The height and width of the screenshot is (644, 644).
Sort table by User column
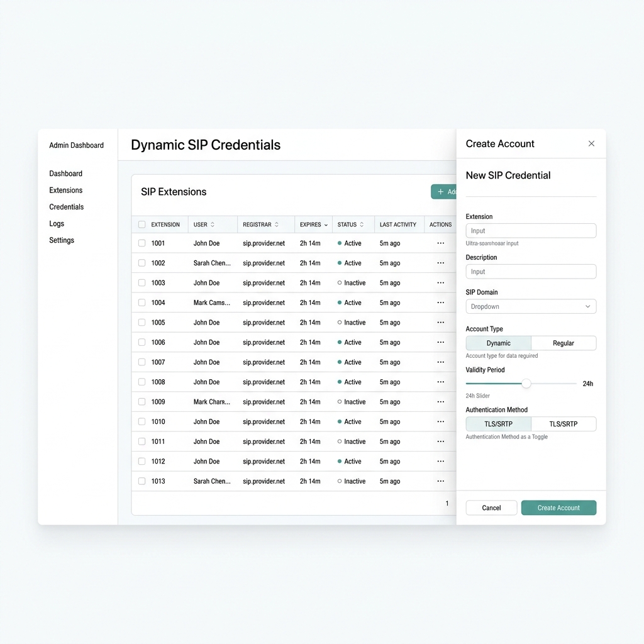coord(213,225)
